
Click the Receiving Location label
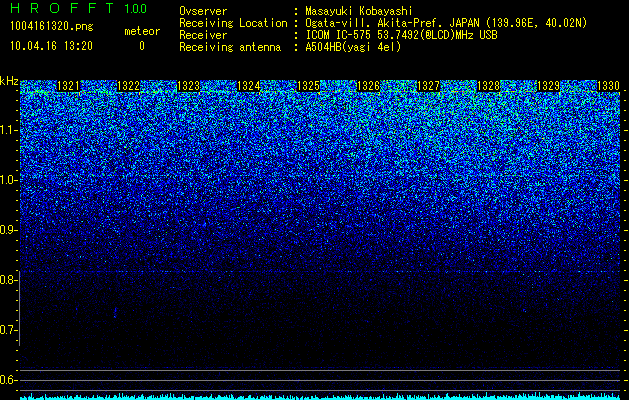coord(233,23)
